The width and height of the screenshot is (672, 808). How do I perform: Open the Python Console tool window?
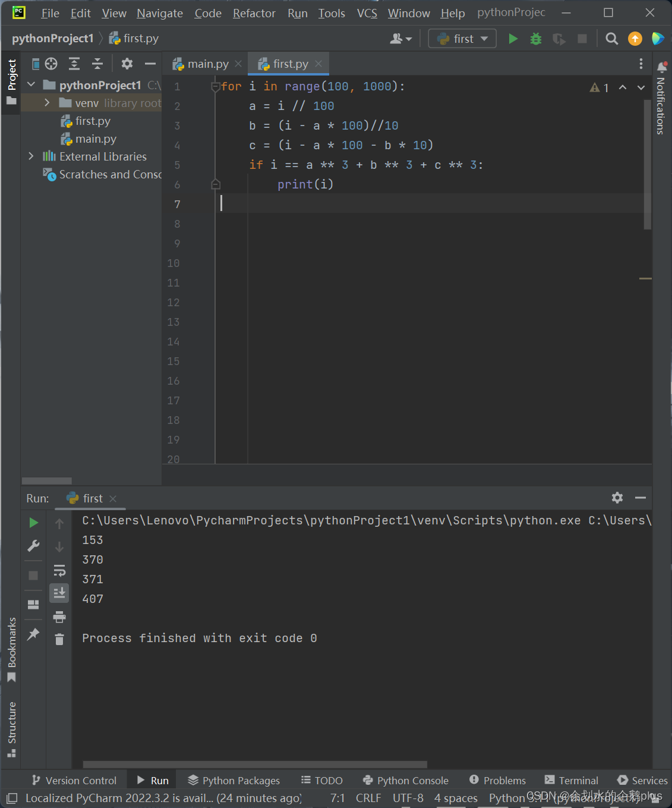(x=406, y=780)
